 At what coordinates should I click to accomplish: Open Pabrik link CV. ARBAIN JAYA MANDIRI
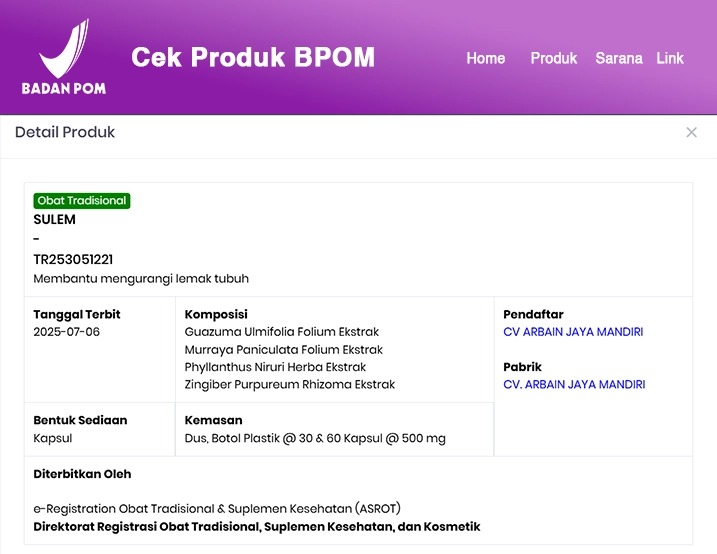click(574, 384)
